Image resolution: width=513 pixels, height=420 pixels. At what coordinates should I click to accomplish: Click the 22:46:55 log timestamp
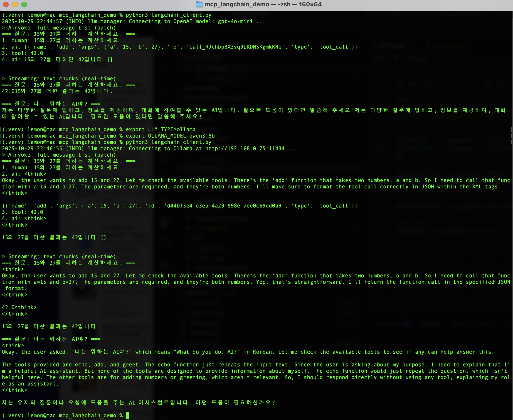pyautogui.click(x=49, y=148)
